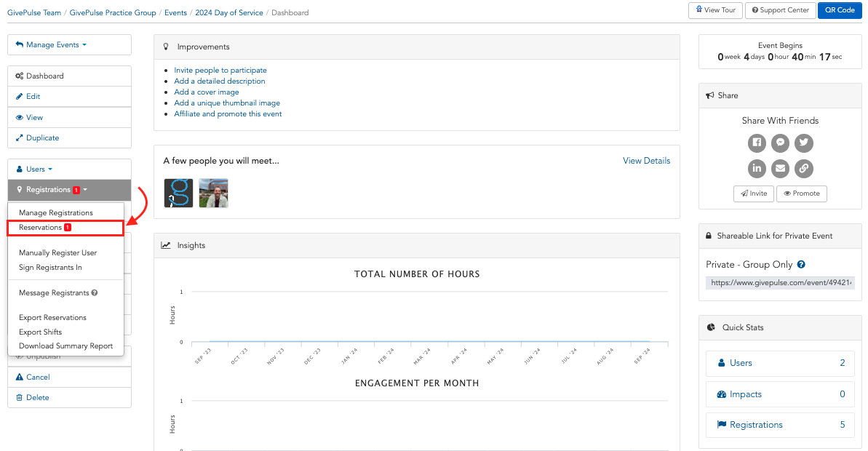Expand the Users dropdown menu

click(69, 169)
